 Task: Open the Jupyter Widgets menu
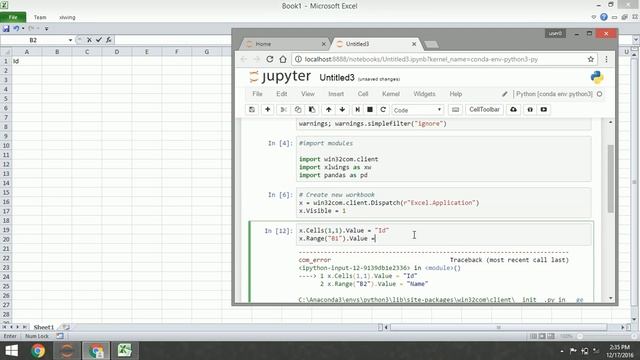[x=424, y=94]
